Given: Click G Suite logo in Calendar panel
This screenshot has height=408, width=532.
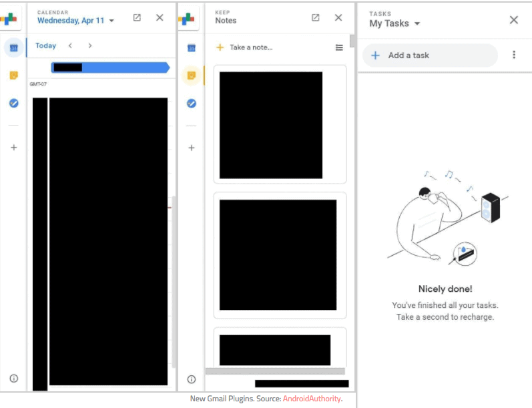Looking at the screenshot, I should coord(9,19).
